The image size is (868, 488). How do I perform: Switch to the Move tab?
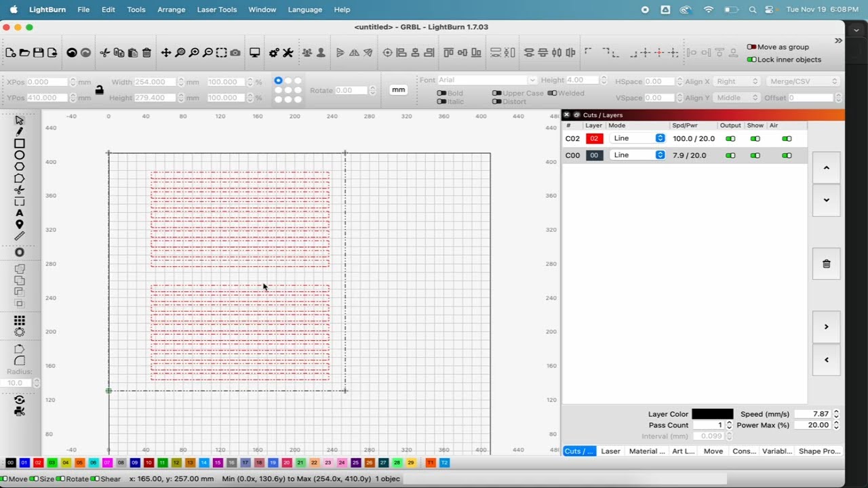tap(713, 451)
